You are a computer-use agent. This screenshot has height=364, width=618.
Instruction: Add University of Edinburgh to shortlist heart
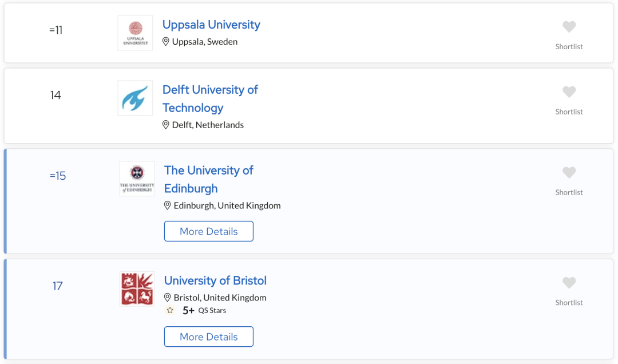coord(569,172)
